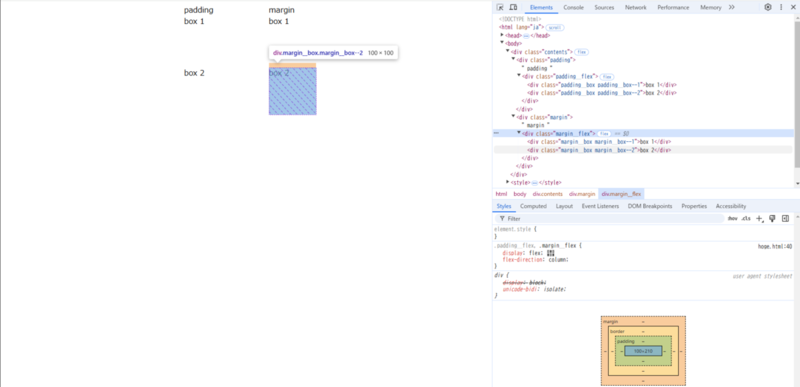The image size is (800, 387).
Task: Open the Memory tab
Action: [711, 7]
